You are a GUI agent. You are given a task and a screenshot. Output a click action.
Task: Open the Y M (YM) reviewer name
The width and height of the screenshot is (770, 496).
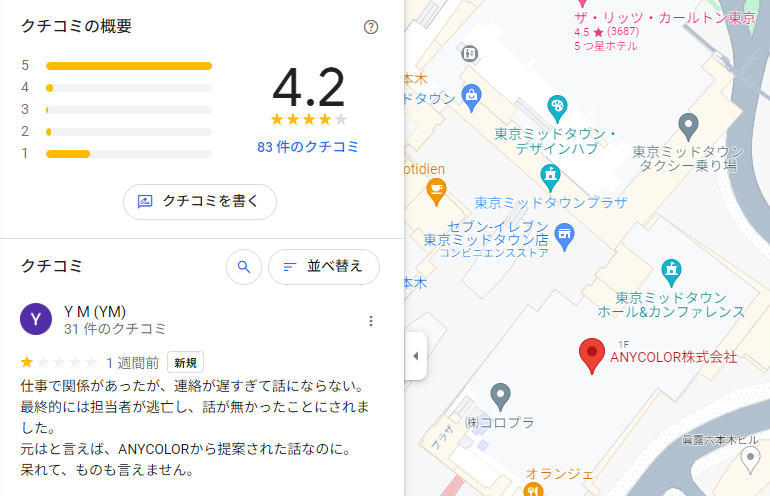(x=95, y=311)
